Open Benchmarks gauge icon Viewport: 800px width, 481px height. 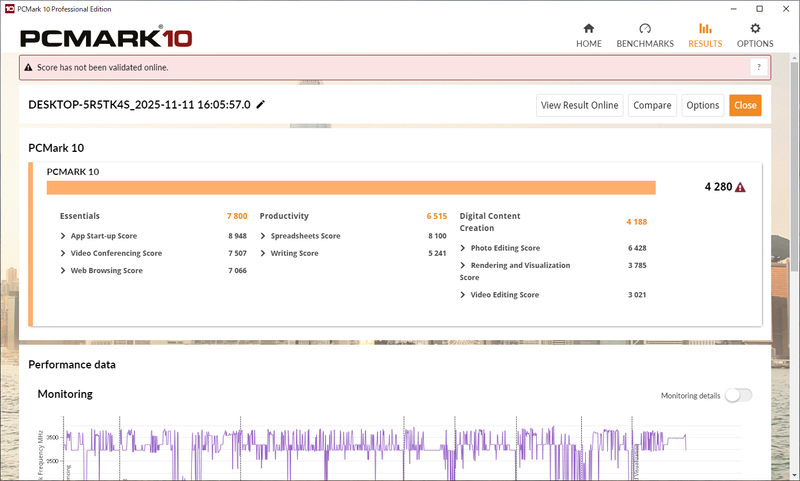coord(645,28)
